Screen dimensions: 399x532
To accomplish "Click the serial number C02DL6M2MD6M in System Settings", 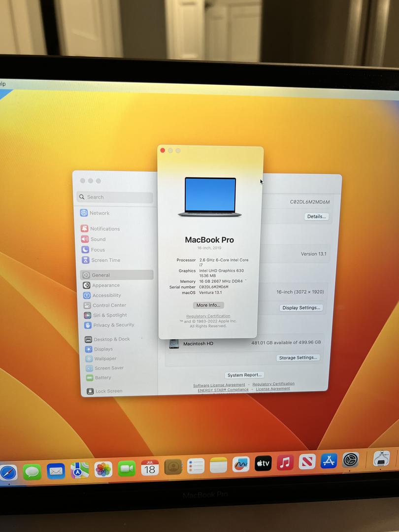I will [309, 202].
